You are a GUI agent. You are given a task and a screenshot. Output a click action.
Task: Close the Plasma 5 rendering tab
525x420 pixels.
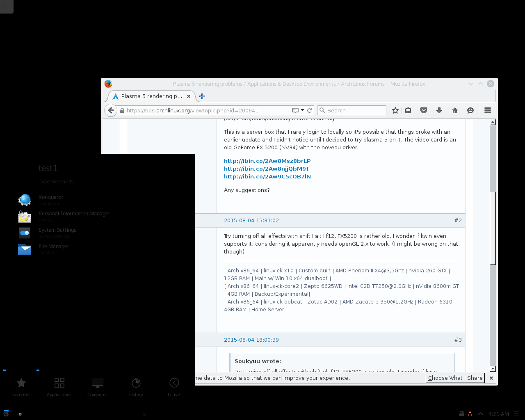click(x=189, y=96)
